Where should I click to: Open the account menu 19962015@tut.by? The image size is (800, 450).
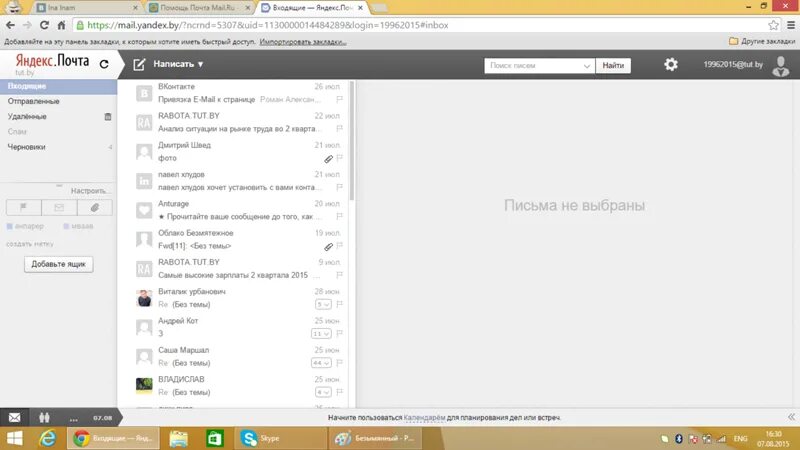point(733,64)
